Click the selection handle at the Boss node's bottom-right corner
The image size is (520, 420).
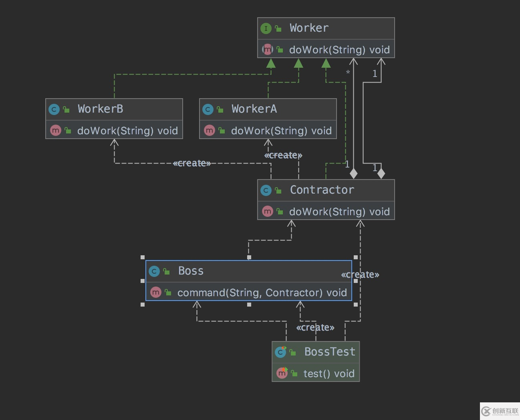[x=356, y=305]
